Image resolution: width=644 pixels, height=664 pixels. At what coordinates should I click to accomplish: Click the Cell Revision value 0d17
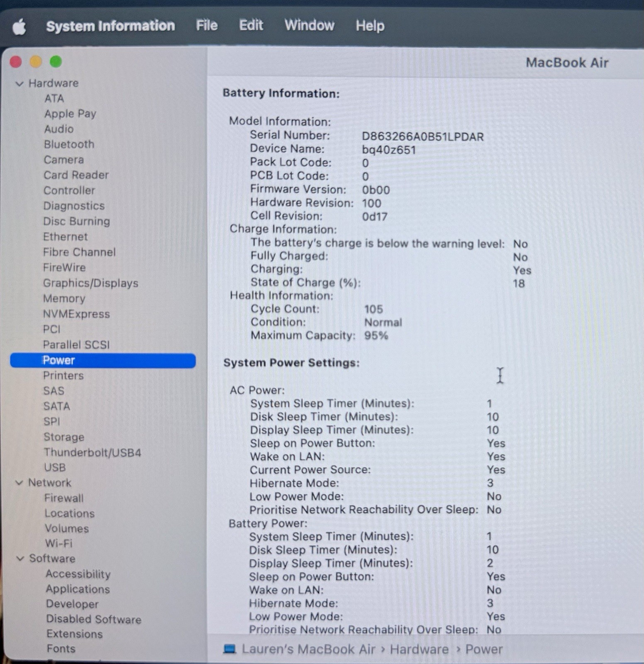(x=375, y=217)
